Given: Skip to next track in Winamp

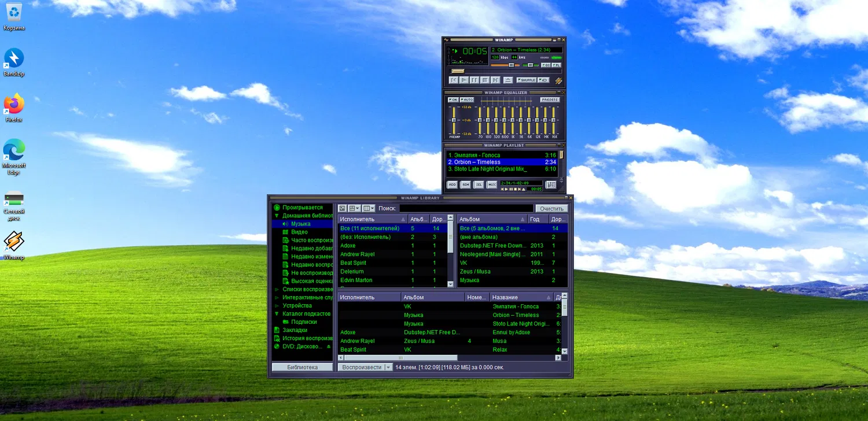Looking at the screenshot, I should (496, 80).
